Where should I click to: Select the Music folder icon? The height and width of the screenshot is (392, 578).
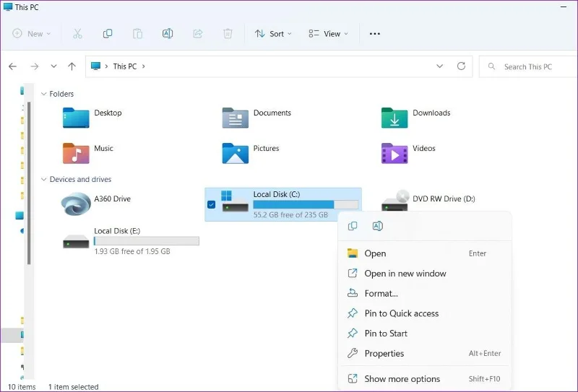[x=76, y=153]
